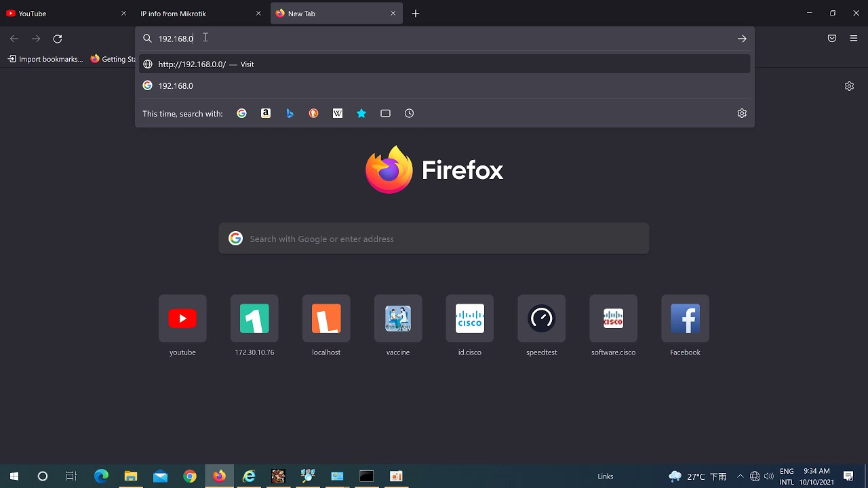Open the Getting Started bookmark
The image size is (868, 488).
tap(113, 59)
